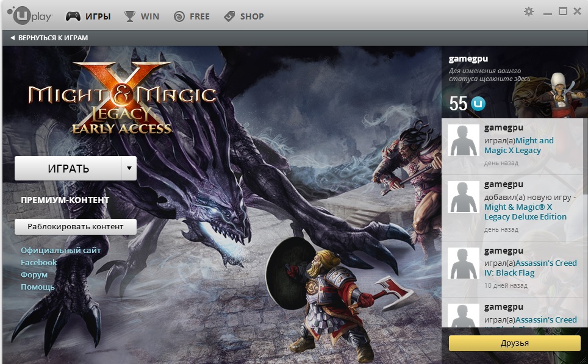Image resolution: width=588 pixels, height=364 pixels.
Task: Expand the dropdown arrow beside ИГРАТЬ
Action: click(x=129, y=168)
